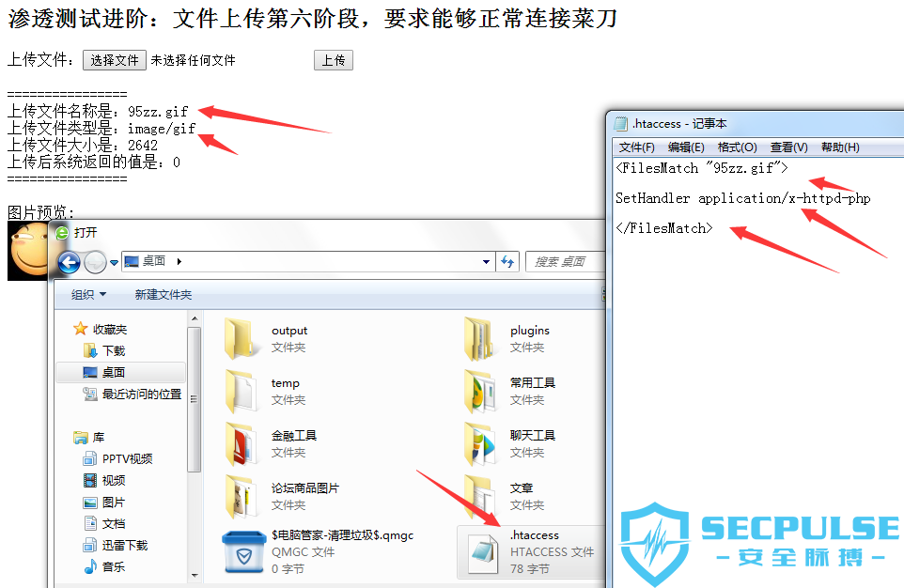This screenshot has width=904, height=588.
Task: Select the plugins folder icon
Action: [479, 338]
